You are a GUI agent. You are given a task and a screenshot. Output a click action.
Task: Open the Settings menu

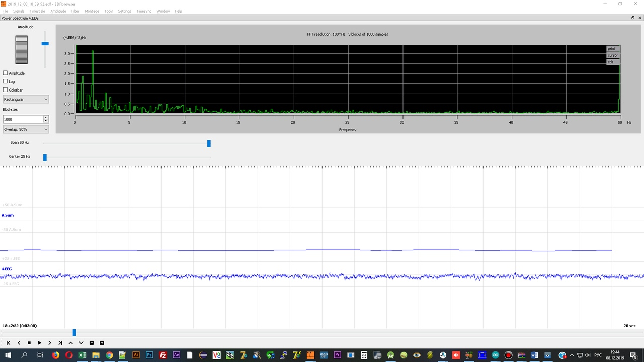click(x=125, y=11)
